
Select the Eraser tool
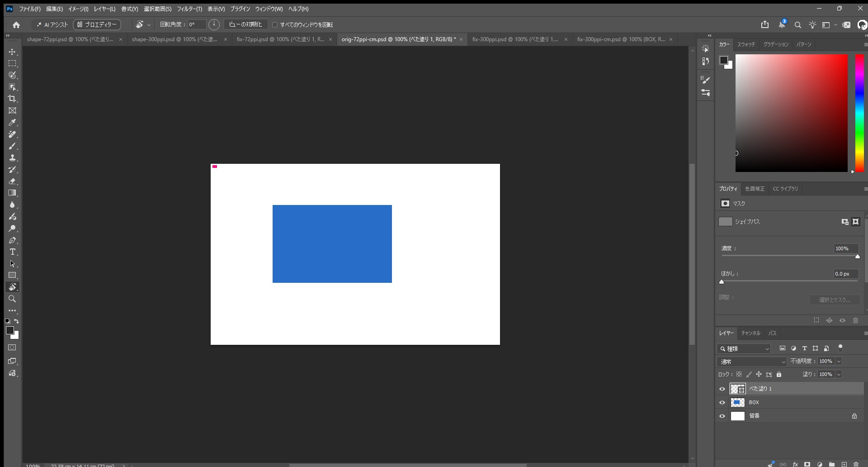pyautogui.click(x=12, y=181)
